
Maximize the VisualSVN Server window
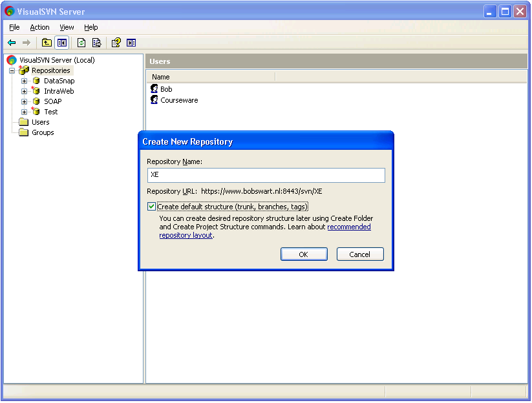505,12
